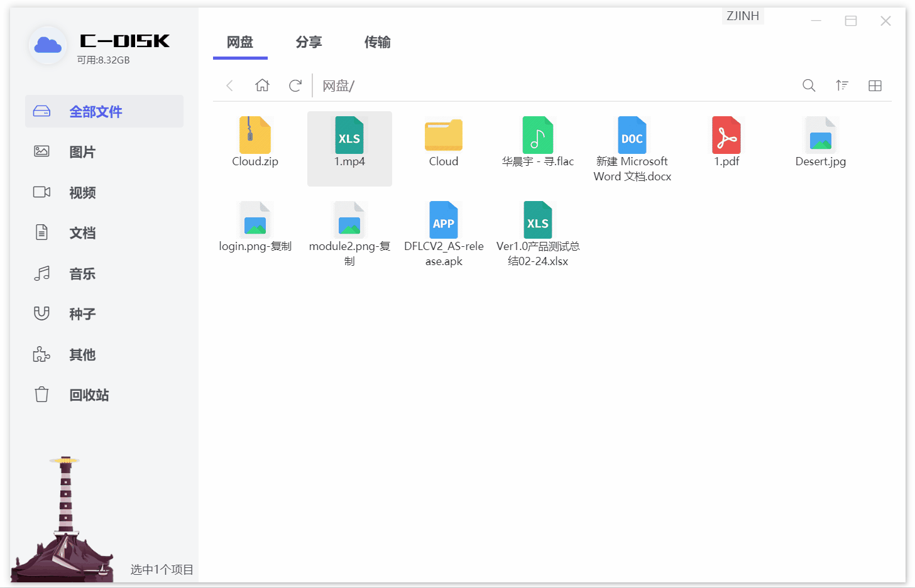The image size is (915, 588).
Task: Change the file sorting order
Action: [x=842, y=85]
